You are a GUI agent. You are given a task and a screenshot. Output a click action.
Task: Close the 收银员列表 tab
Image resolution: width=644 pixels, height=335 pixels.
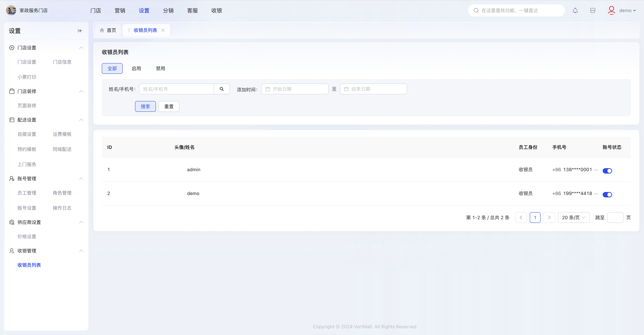click(x=163, y=30)
